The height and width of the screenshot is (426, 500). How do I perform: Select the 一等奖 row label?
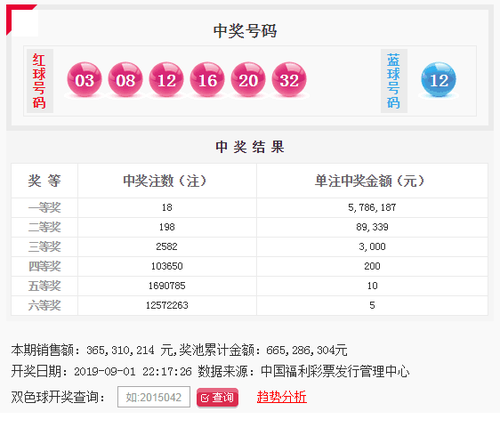pyautogui.click(x=44, y=208)
